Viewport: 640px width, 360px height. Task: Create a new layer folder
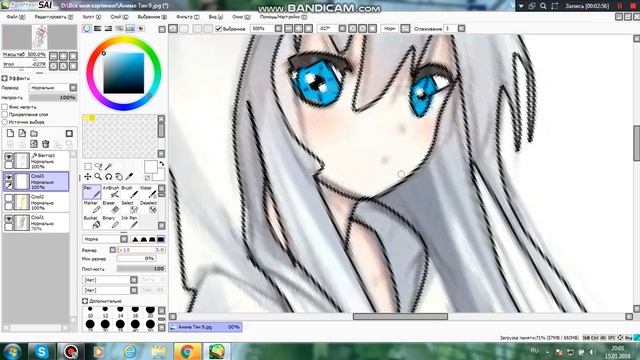34,133
